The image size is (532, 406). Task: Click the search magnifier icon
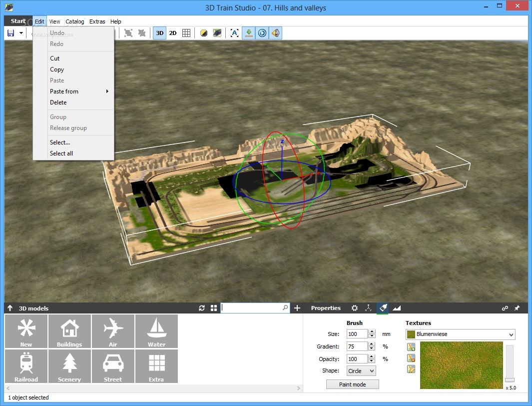[285, 307]
